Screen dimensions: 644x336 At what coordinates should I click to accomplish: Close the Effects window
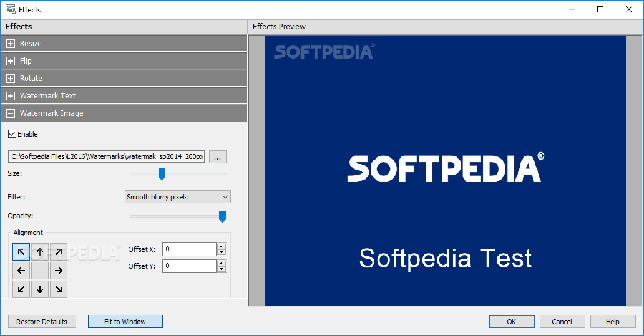coord(629,9)
